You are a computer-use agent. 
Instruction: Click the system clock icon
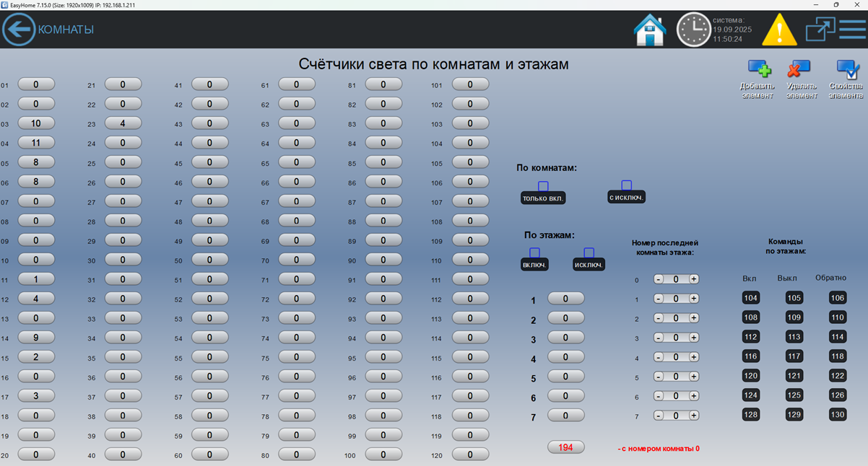coord(693,30)
